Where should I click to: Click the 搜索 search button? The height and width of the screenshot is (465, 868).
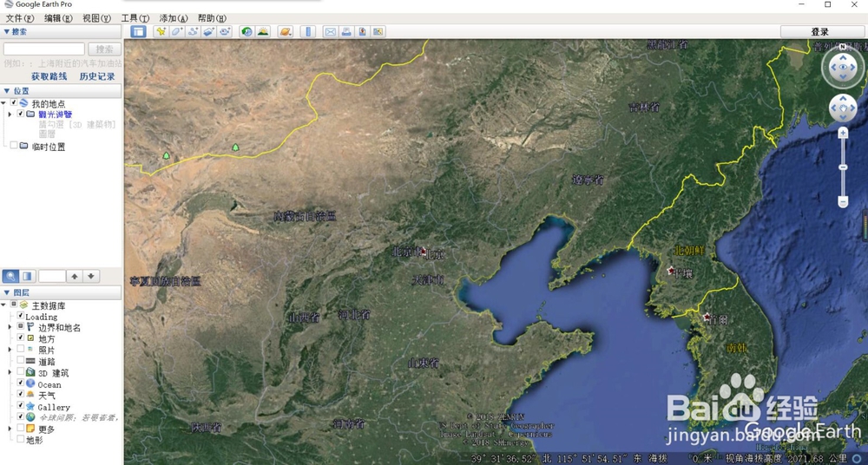pyautogui.click(x=104, y=49)
